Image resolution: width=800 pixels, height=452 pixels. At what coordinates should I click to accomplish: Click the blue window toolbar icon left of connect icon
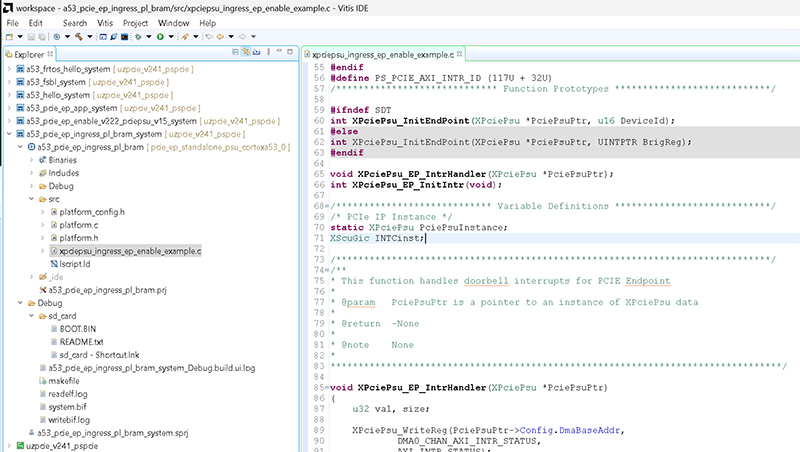pos(103,37)
